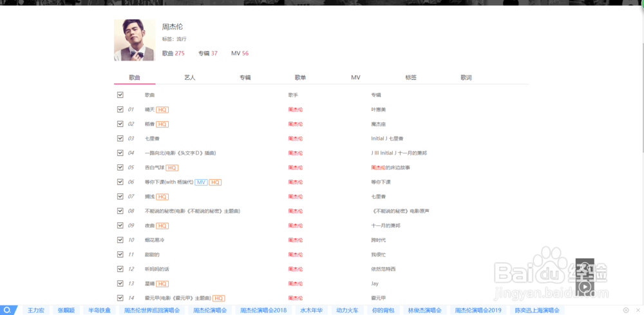This screenshot has width=644, height=315.
Task: Click the 专辑 37 count
Action: 208,53
